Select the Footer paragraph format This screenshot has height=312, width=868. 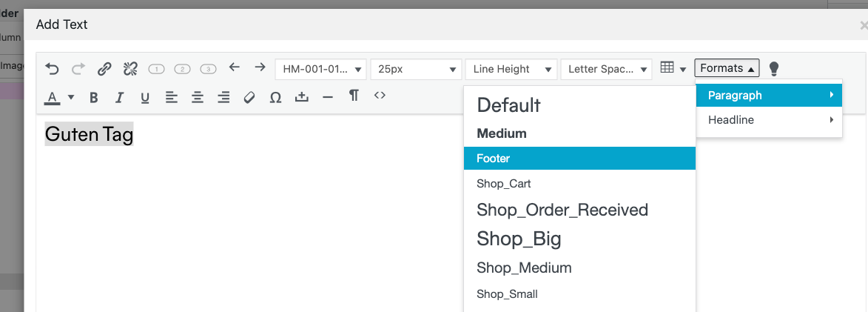[x=579, y=159]
